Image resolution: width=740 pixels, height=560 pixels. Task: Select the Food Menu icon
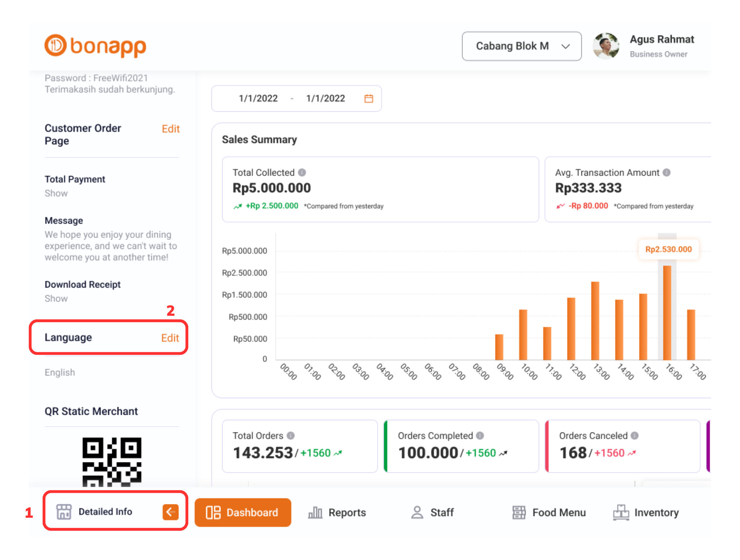click(x=519, y=512)
